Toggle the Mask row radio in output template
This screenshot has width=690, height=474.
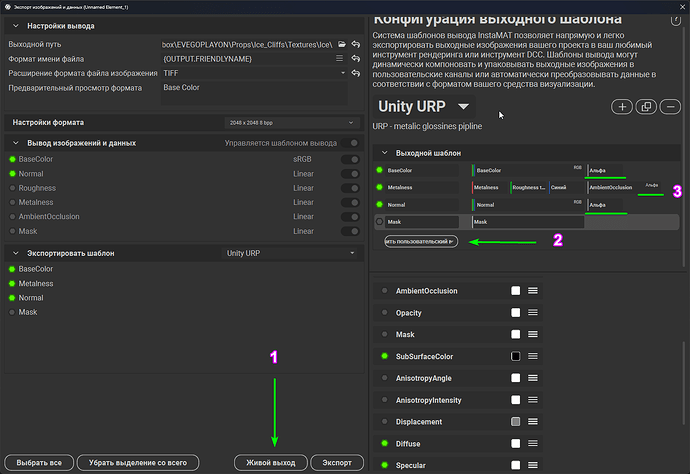tap(380, 221)
